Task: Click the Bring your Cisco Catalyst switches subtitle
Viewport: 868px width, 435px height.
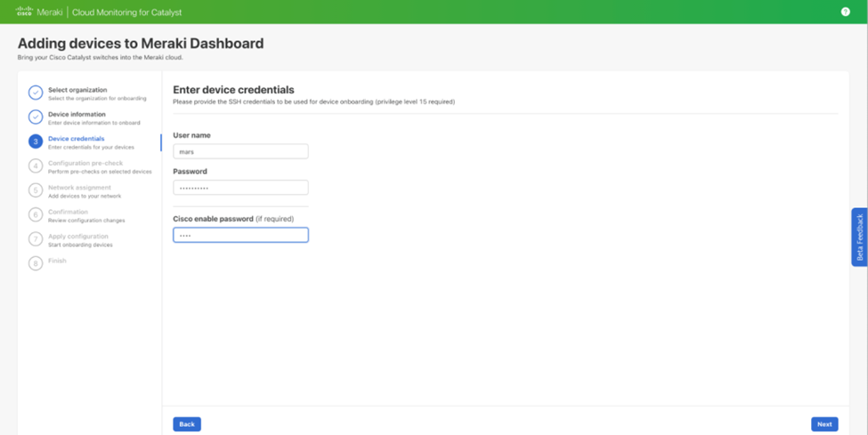Action: click(x=101, y=58)
